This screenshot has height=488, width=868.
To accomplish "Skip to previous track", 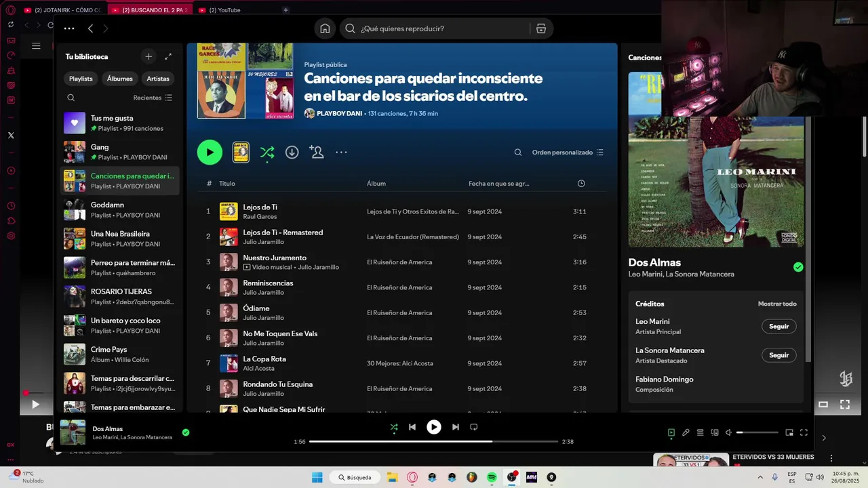I will pos(412,427).
